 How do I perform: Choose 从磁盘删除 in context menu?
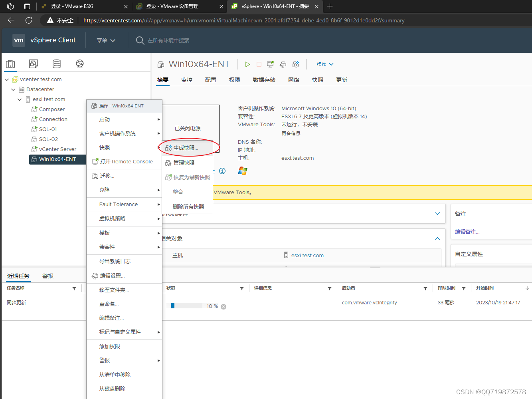pyautogui.click(x=124, y=389)
